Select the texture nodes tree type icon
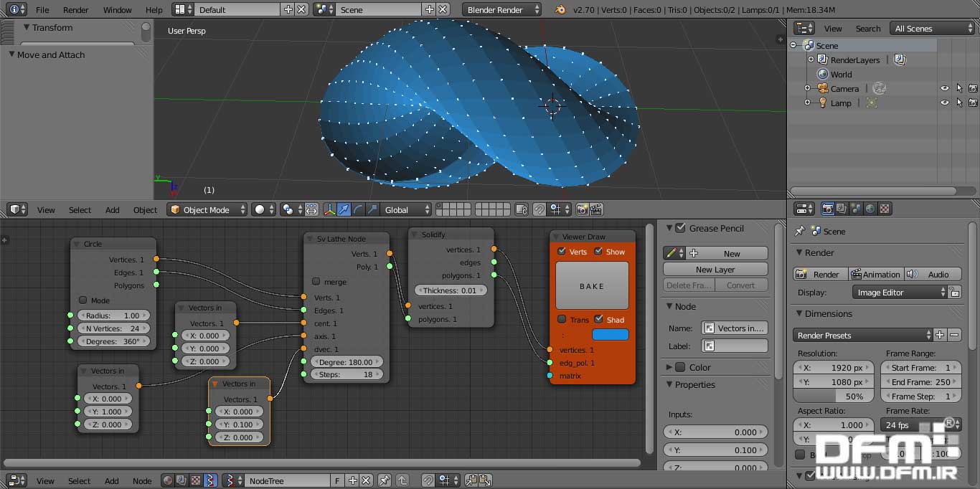This screenshot has width=980, height=489. [x=196, y=480]
